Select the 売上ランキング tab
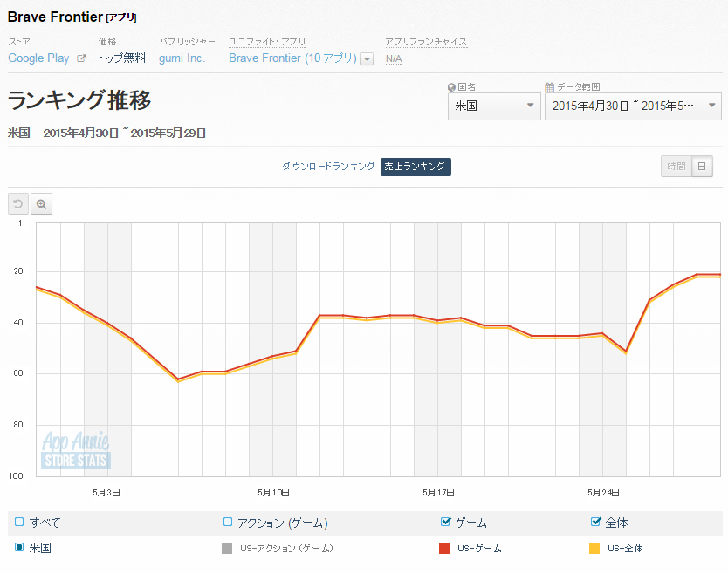Viewport: 728px width, 574px height. click(x=416, y=167)
